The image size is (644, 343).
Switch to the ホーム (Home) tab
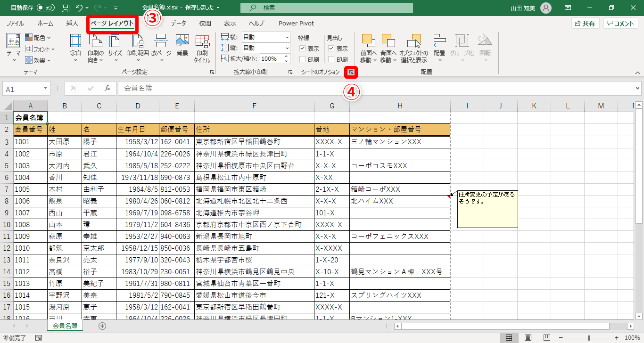tap(45, 24)
